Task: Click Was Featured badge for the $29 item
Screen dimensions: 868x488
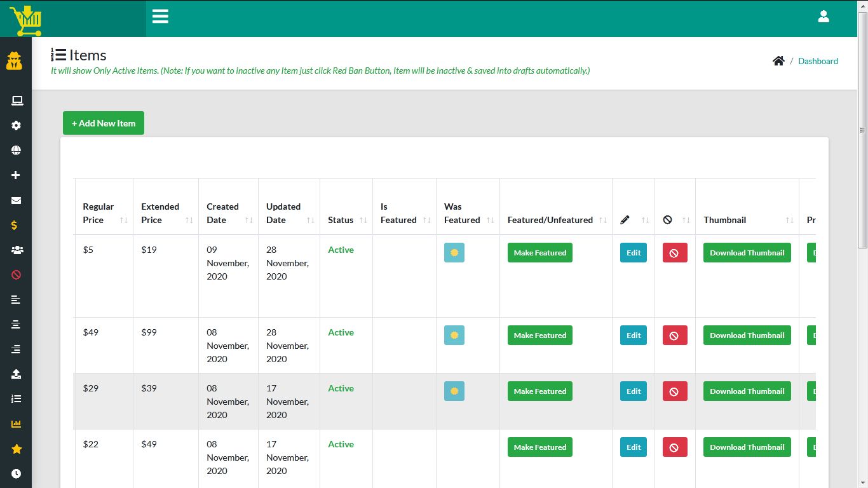Action: pyautogui.click(x=454, y=391)
